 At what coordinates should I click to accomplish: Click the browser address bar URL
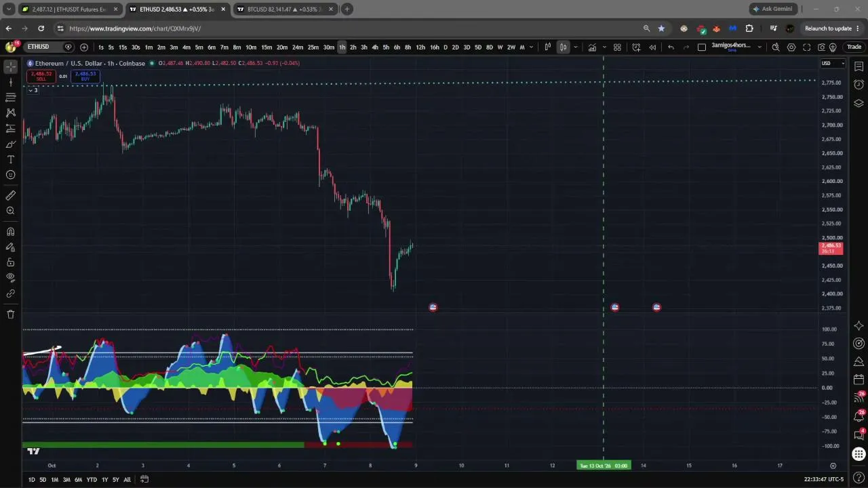click(x=135, y=28)
